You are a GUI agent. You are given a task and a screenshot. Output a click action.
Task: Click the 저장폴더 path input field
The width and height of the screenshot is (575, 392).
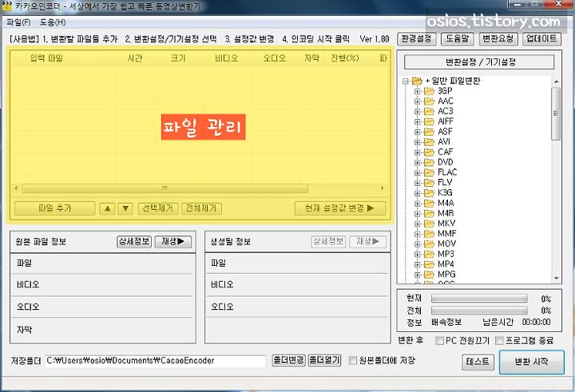pyautogui.click(x=155, y=361)
